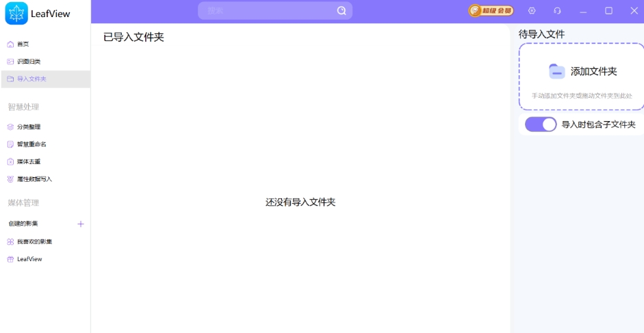Minimize the LeafView window
Image resolution: width=644 pixels, height=333 pixels.
(583, 11)
